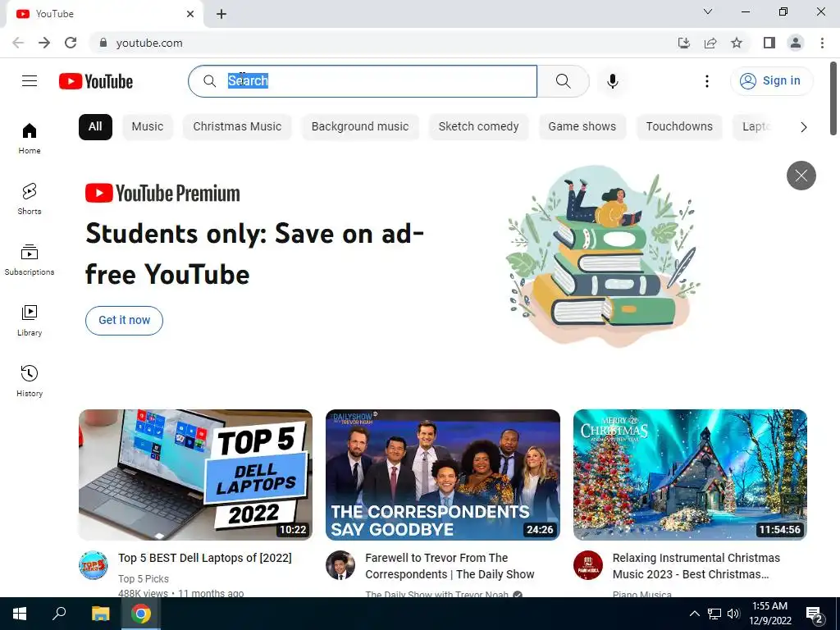Click browser back arrow
The height and width of the screenshot is (630, 840).
pyautogui.click(x=18, y=43)
